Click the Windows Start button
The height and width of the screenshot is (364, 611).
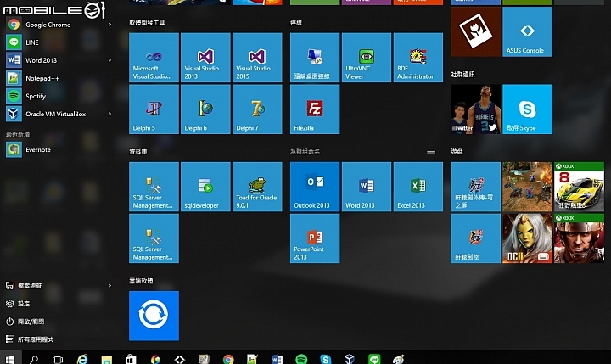tap(10, 359)
